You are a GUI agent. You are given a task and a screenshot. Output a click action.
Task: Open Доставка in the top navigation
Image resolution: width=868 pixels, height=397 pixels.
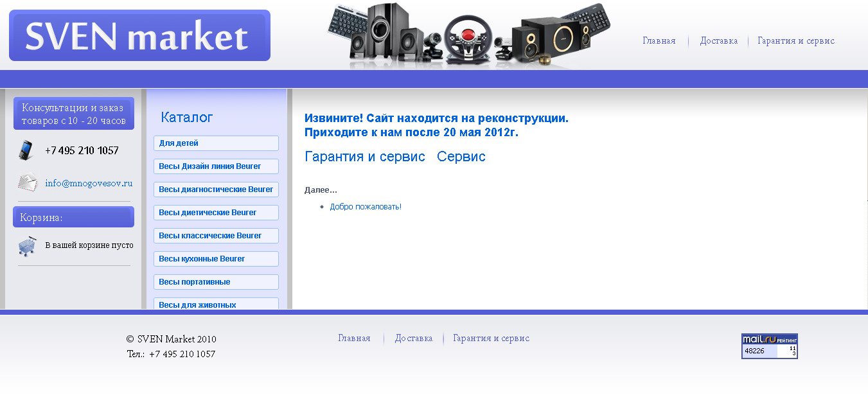[x=718, y=40]
